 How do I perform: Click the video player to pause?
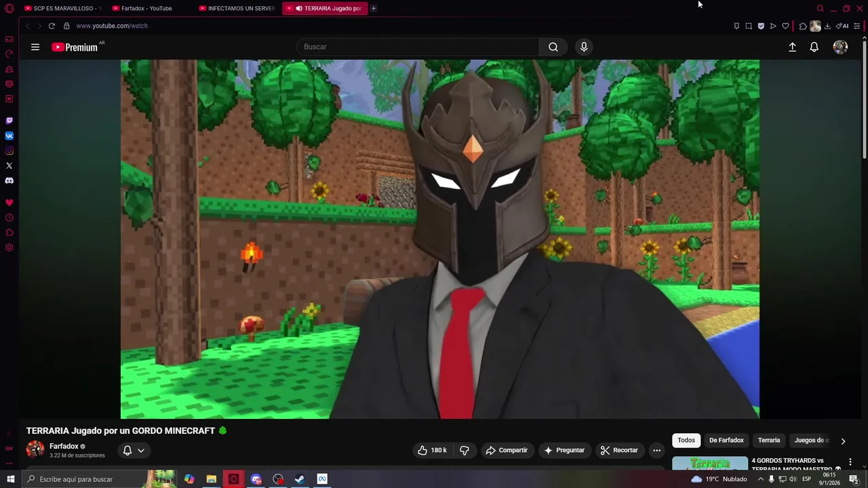(x=440, y=239)
